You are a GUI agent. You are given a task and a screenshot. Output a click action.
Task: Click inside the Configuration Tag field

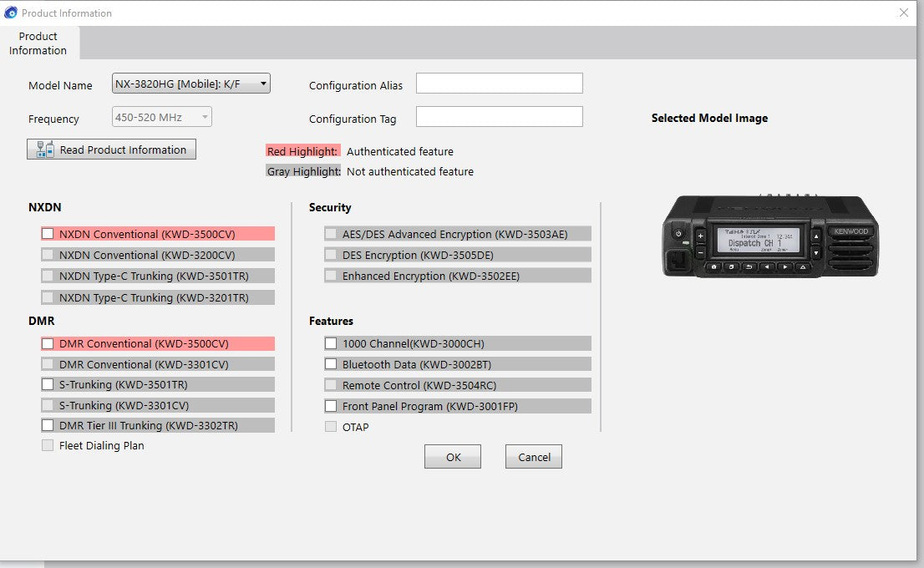point(499,117)
